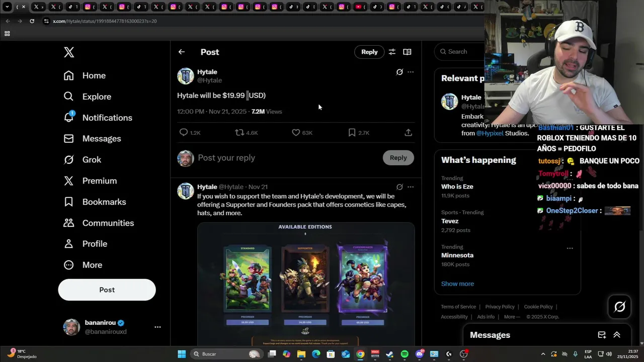This screenshot has height=362, width=644.
Task: Show hidden system tray icons
Action: [543, 354]
